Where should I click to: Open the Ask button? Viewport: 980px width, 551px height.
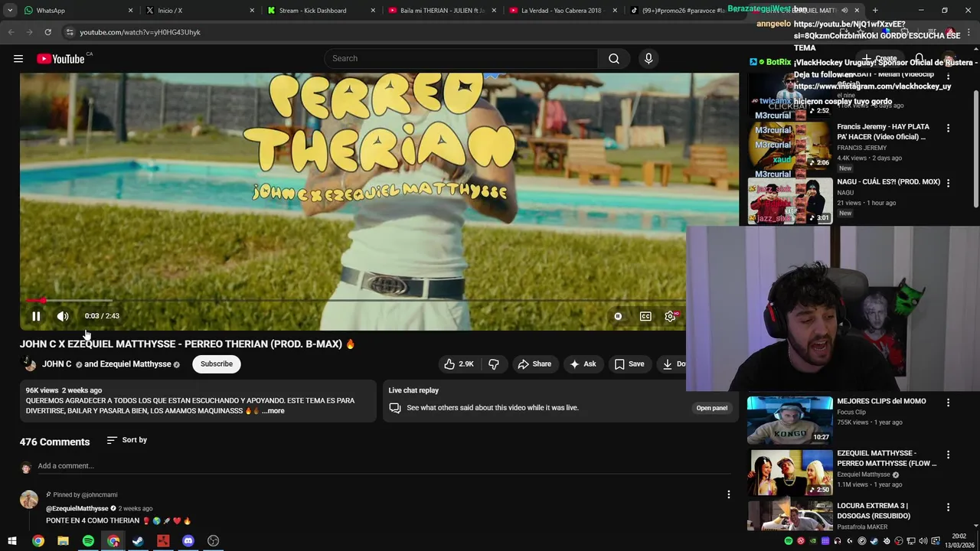(583, 364)
